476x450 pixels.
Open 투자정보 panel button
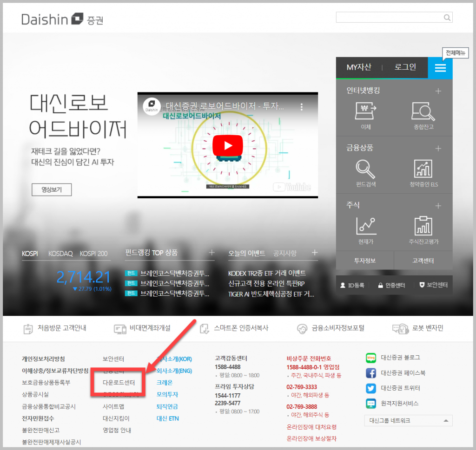pyautogui.click(x=365, y=261)
